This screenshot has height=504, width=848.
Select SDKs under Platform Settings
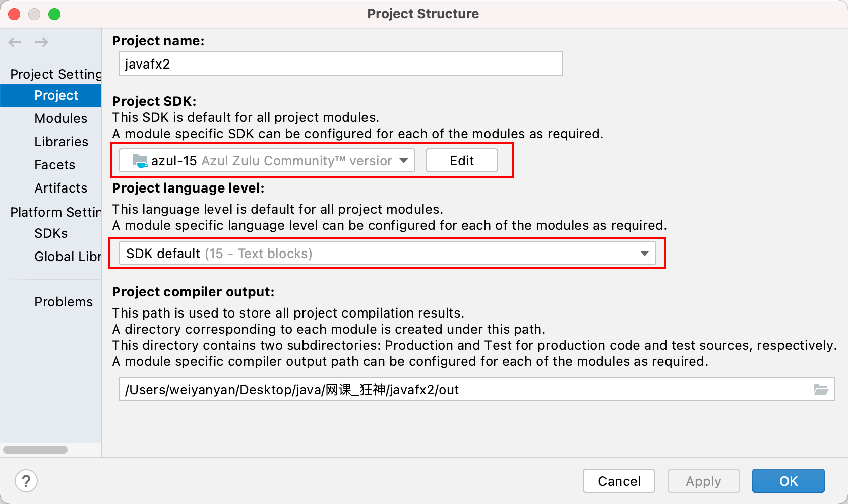(x=51, y=233)
